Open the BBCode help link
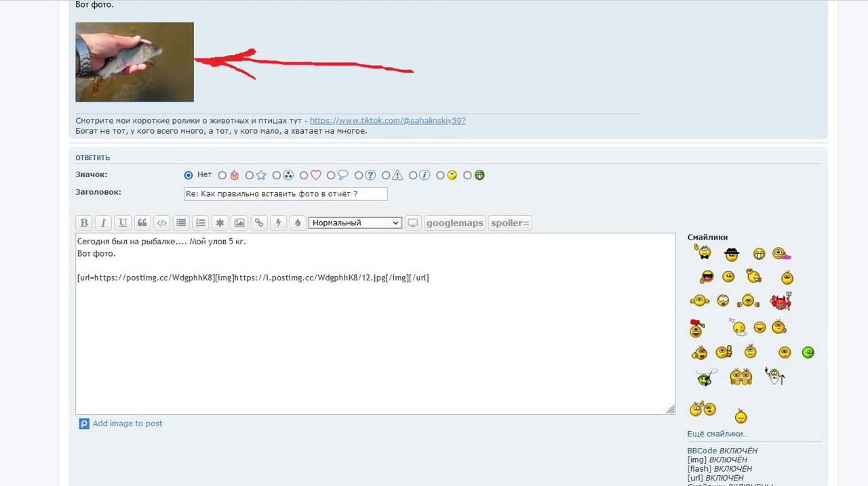Screen dimensions: 868x486 pyautogui.click(x=702, y=451)
